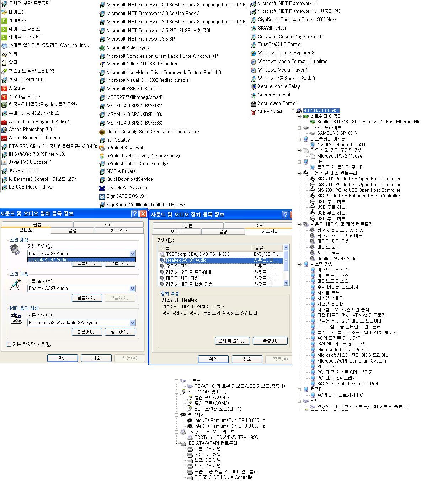Click the SignGATE EWS v3.1 icon
Viewport: 448px width, 502px height.
click(x=102, y=196)
